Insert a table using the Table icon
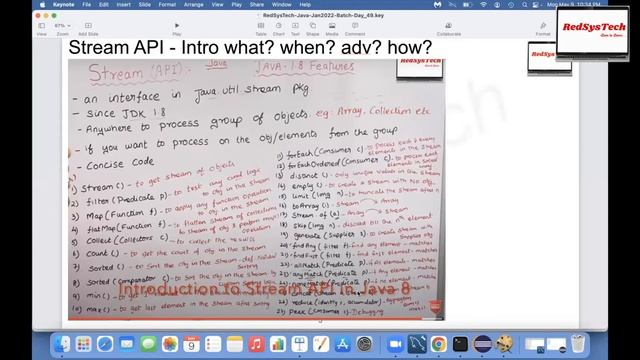 click(261, 29)
